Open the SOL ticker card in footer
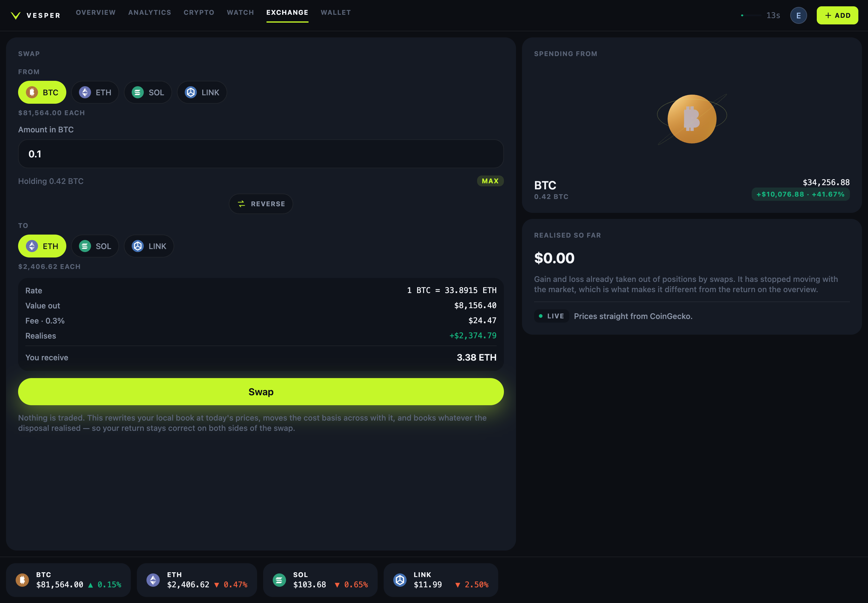 [320, 580]
